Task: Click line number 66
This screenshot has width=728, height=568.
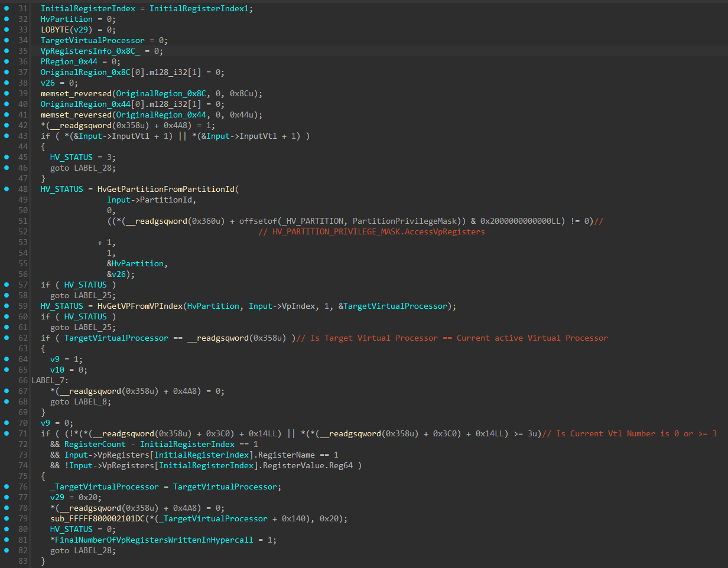Action: [x=23, y=380]
